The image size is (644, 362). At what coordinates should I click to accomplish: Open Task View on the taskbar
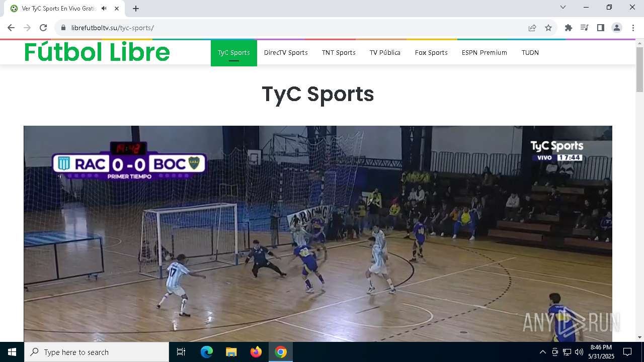(x=181, y=352)
